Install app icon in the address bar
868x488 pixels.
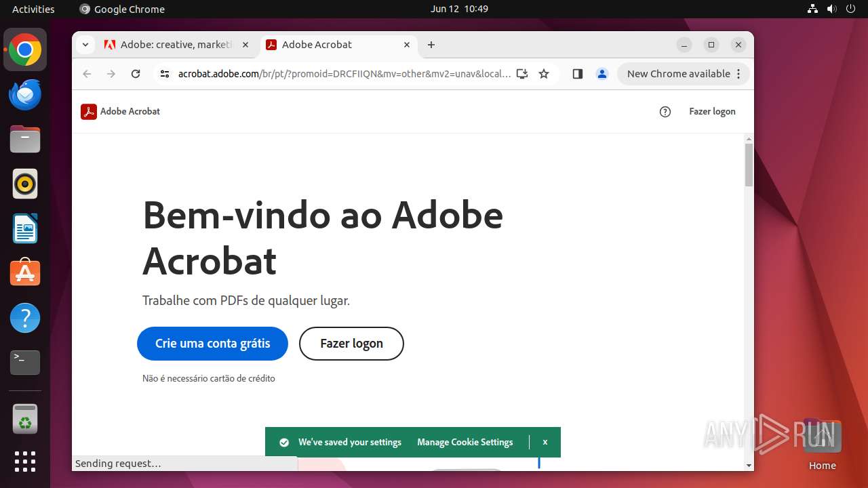pos(522,74)
